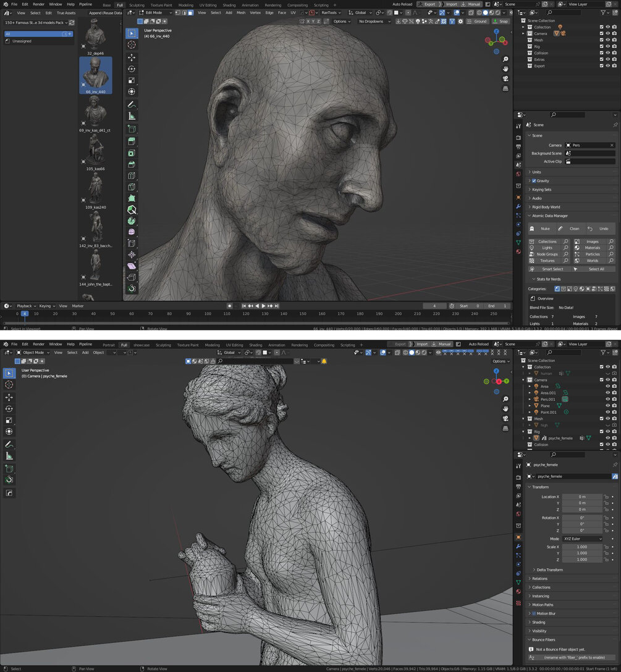Select the Annotate tool in upper viewport
The width and height of the screenshot is (621, 672).
click(132, 104)
